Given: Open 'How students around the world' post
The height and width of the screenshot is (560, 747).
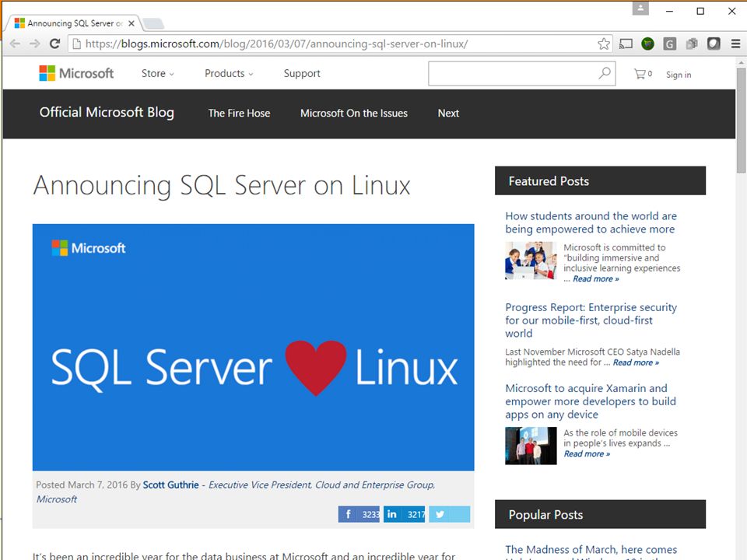Looking at the screenshot, I should [591, 222].
